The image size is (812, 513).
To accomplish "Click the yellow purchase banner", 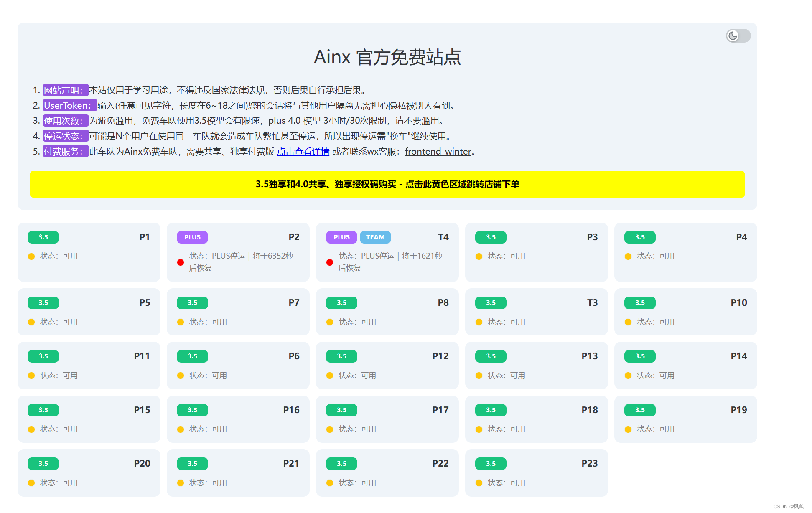I will [x=387, y=184].
